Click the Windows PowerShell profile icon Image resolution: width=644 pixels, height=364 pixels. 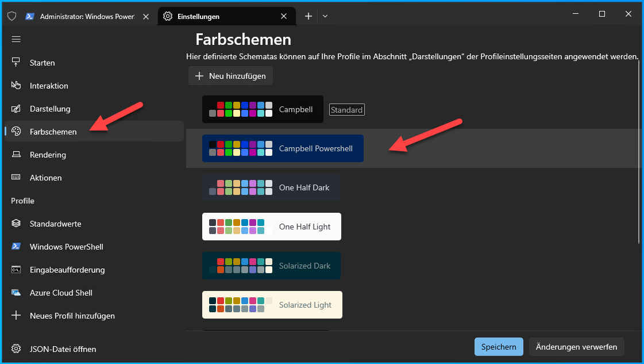click(x=16, y=246)
